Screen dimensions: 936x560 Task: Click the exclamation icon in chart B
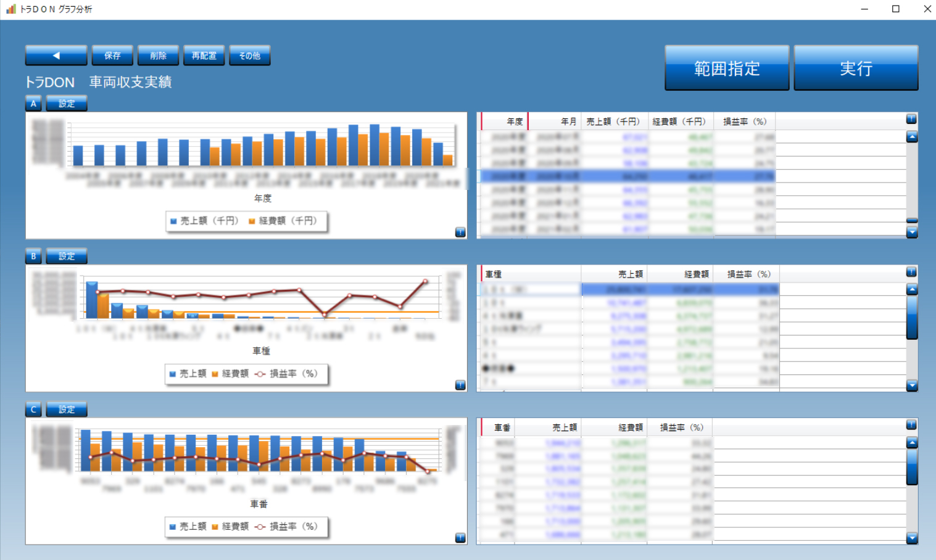[x=460, y=385]
